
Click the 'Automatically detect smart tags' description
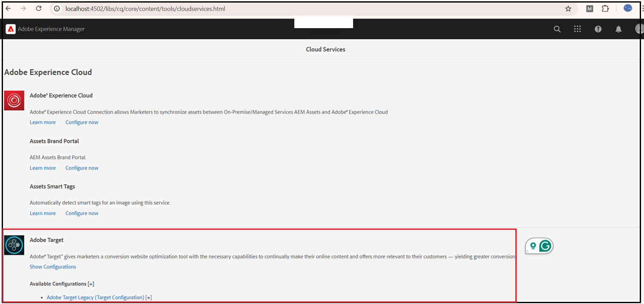click(x=100, y=203)
